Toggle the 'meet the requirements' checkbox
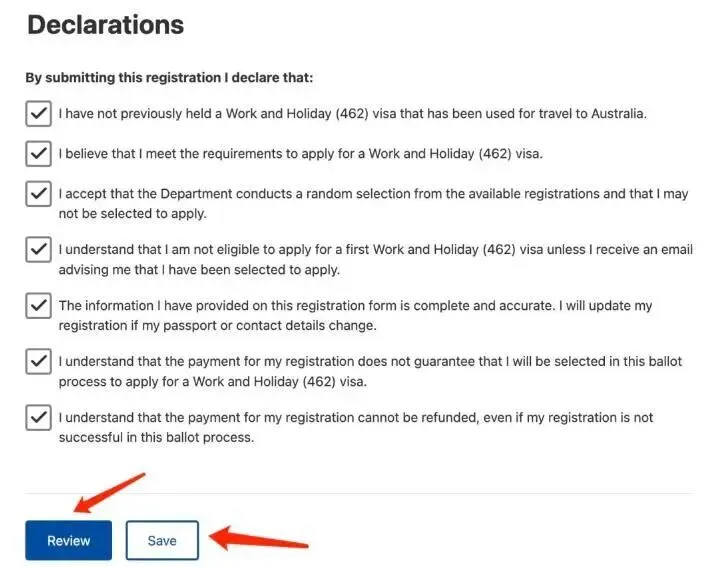 click(x=38, y=153)
